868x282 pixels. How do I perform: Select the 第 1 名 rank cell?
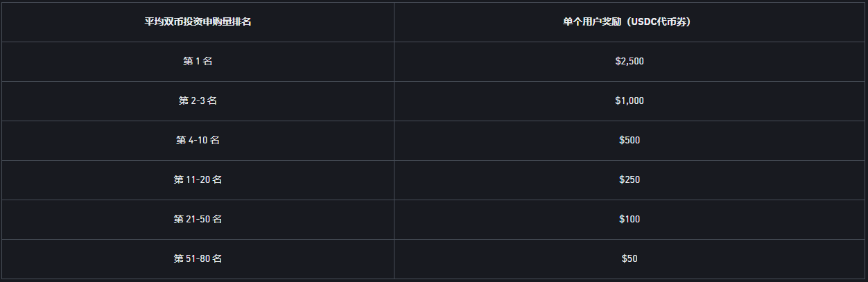click(x=198, y=61)
